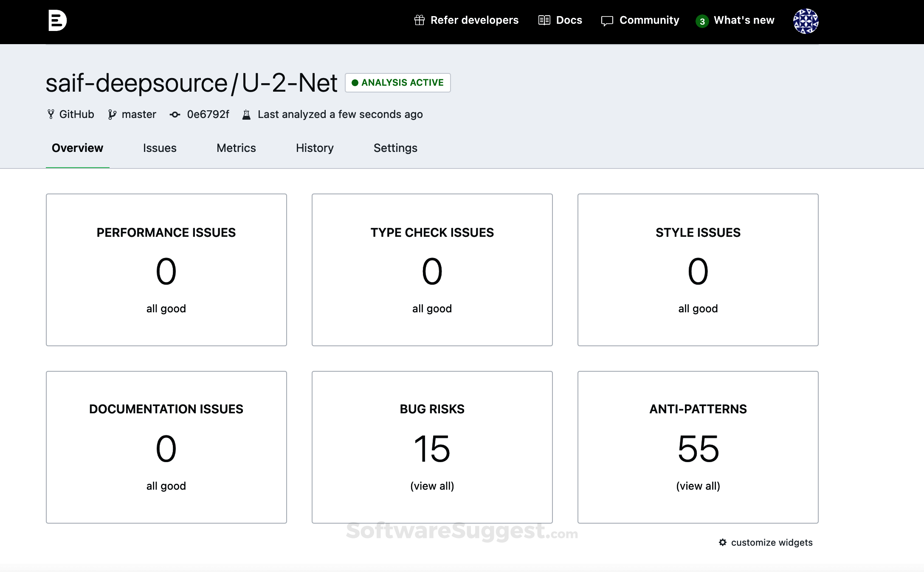Open the Settings tab
Image resolution: width=924 pixels, height=572 pixels.
(395, 148)
